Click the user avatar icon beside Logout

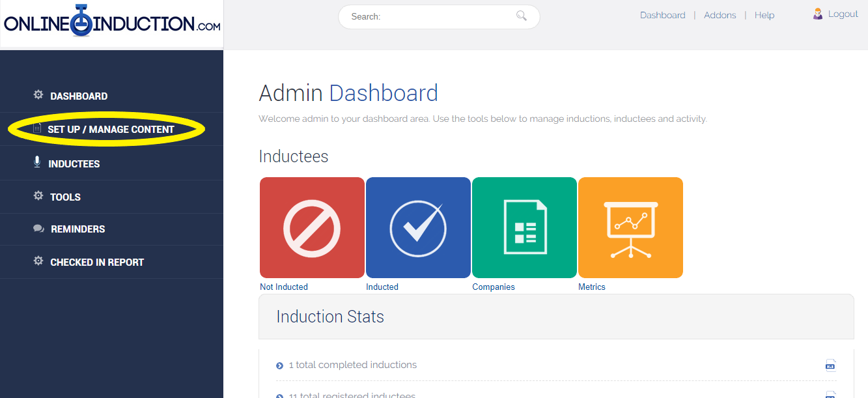[x=818, y=14]
